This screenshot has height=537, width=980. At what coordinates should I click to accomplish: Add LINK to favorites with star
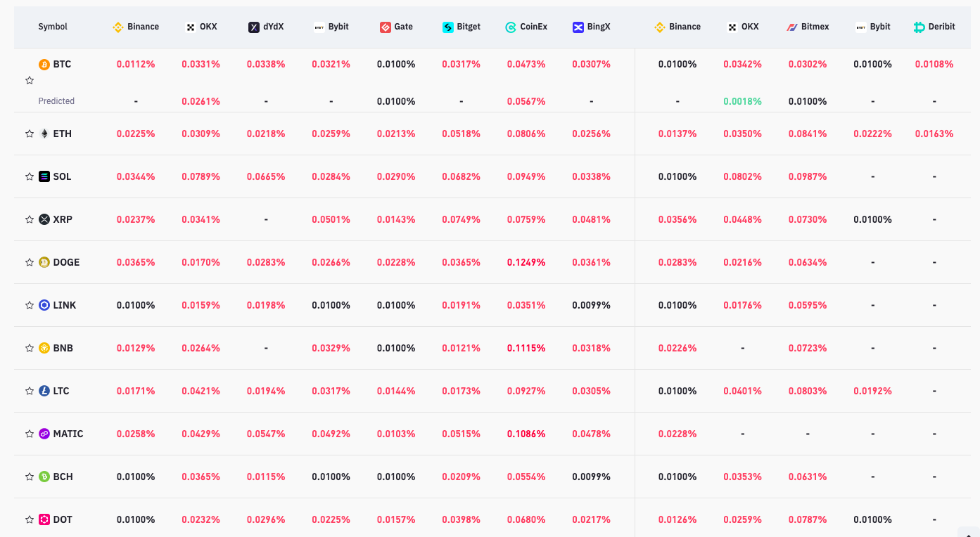[x=30, y=305]
